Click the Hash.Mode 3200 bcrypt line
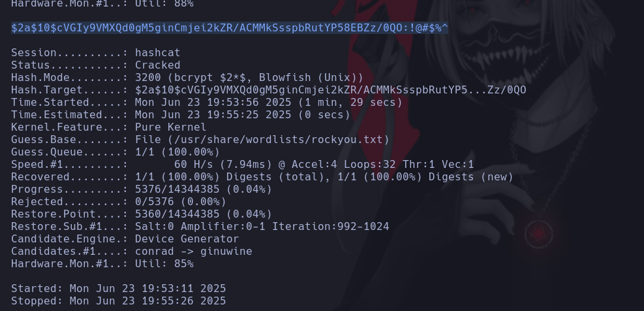The height and width of the screenshot is (311, 644). click(187, 78)
